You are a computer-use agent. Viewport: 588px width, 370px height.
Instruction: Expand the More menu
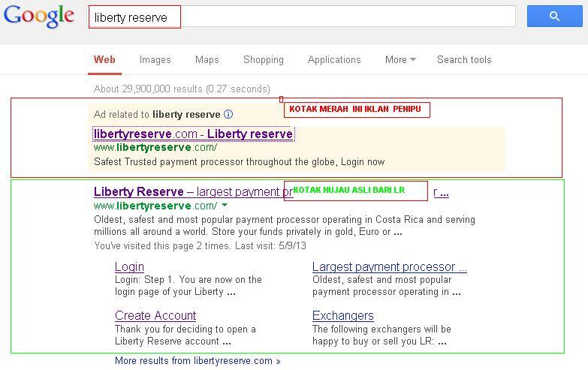[x=400, y=59]
